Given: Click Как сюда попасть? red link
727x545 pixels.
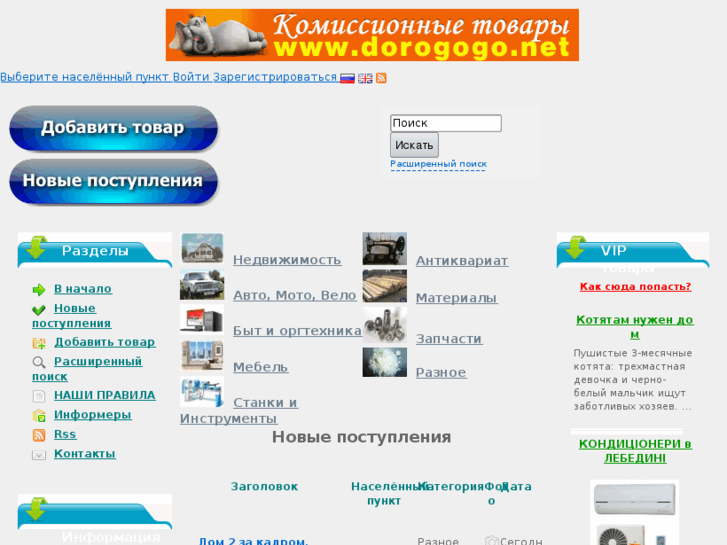Looking at the screenshot, I should click(635, 287).
